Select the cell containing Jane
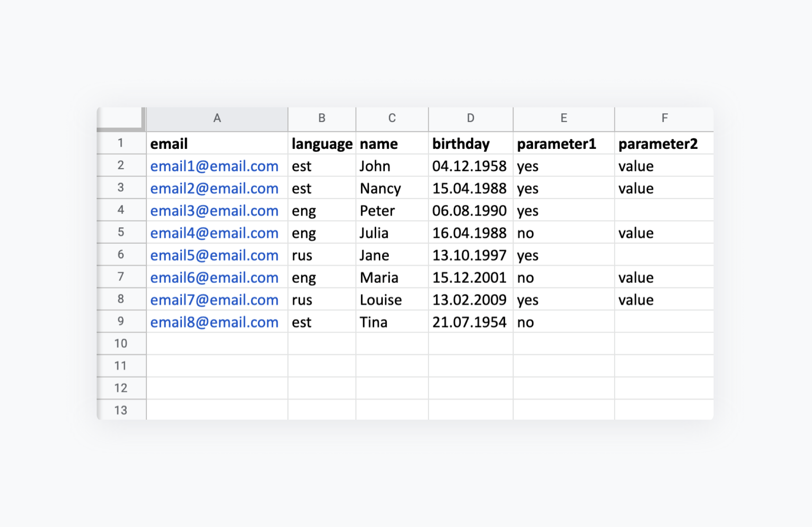 (x=392, y=255)
